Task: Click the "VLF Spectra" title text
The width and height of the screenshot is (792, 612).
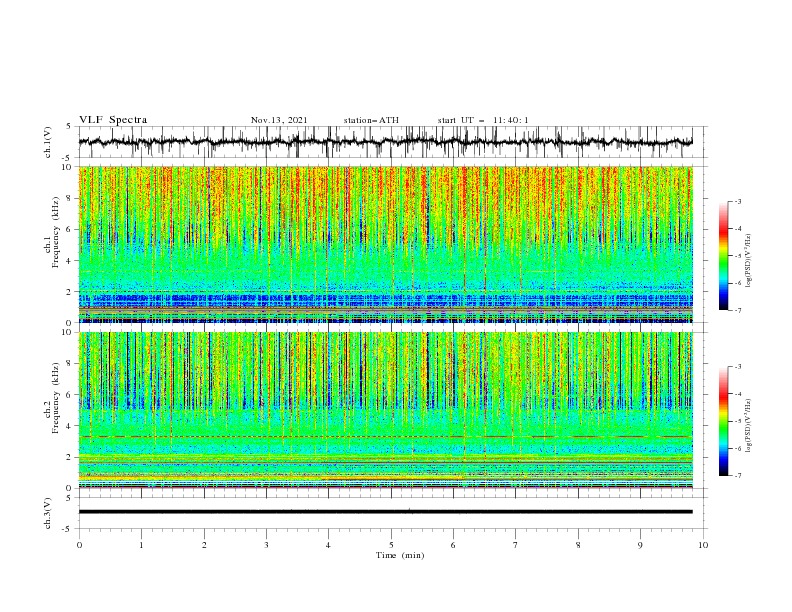Action: (x=113, y=120)
